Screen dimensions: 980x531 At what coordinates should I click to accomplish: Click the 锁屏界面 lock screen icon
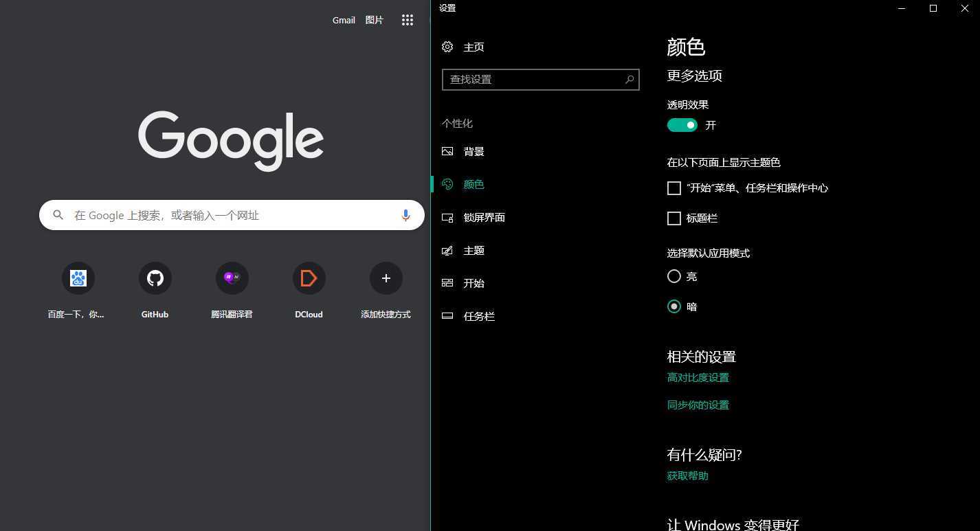pyautogui.click(x=447, y=217)
